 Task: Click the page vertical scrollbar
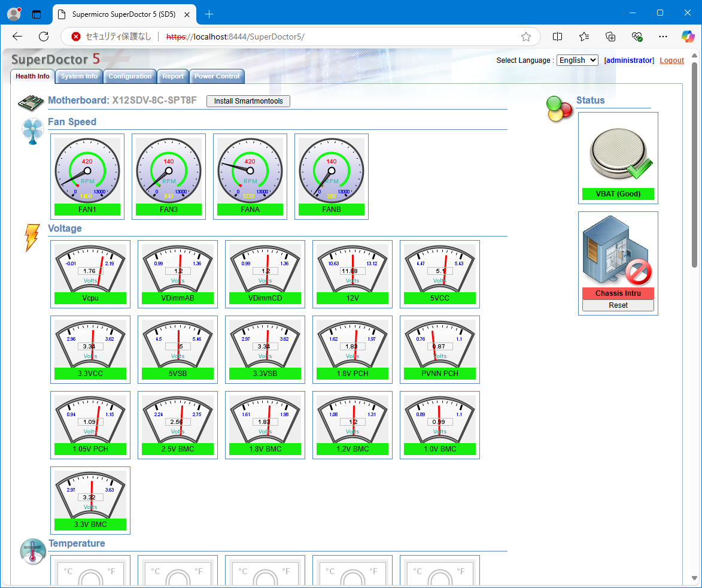pyautogui.click(x=694, y=164)
